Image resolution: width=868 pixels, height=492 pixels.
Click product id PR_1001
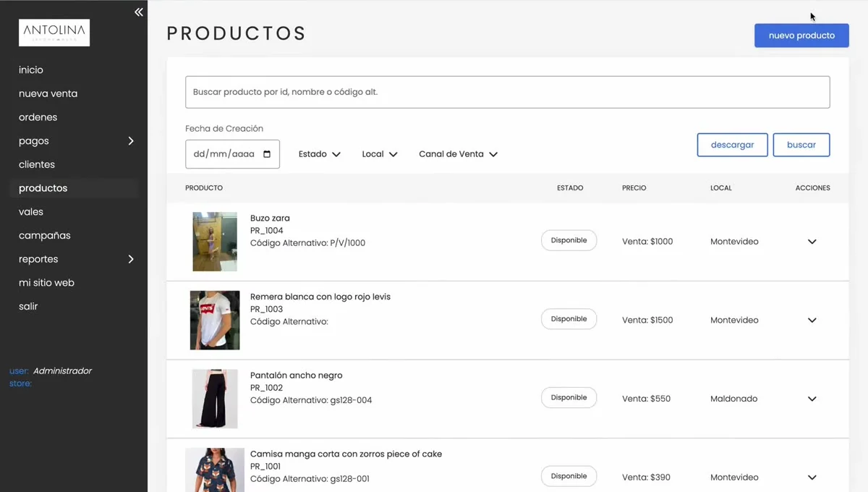point(265,467)
